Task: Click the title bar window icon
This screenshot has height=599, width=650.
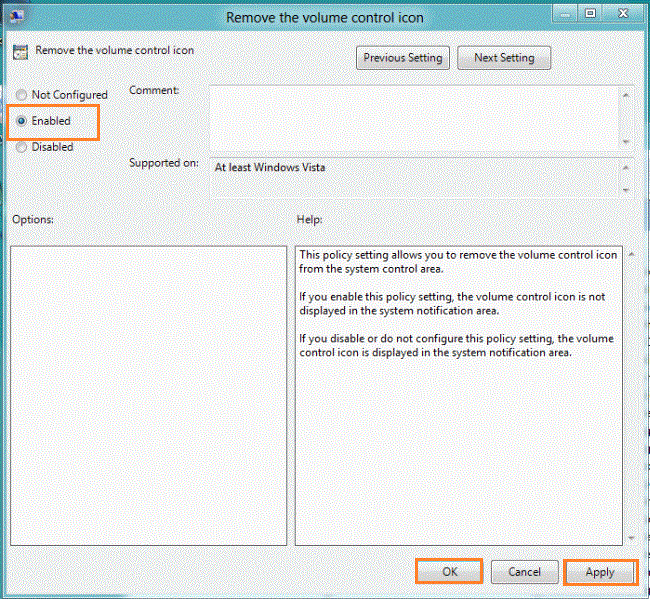Action: [x=17, y=16]
